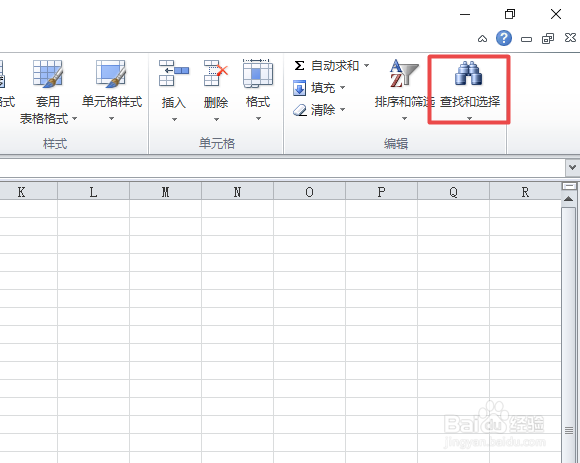
Task: Click in the formula bar input area
Action: tap(282, 168)
